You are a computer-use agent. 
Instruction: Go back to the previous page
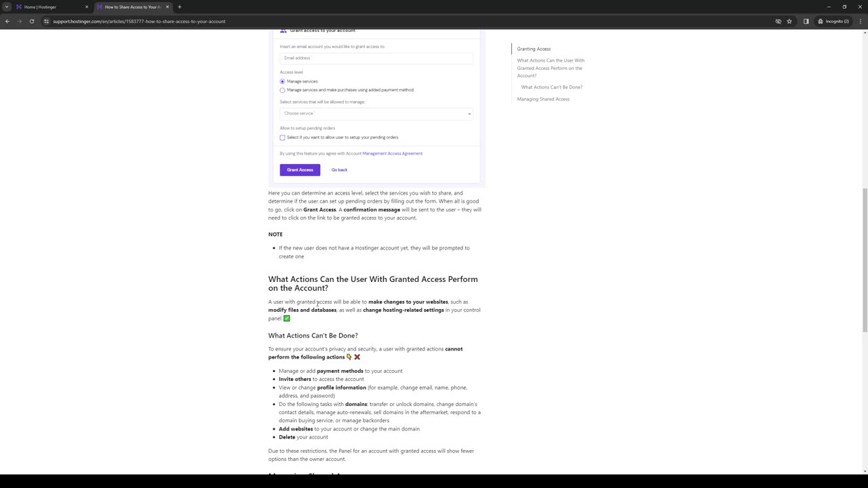coord(7,21)
